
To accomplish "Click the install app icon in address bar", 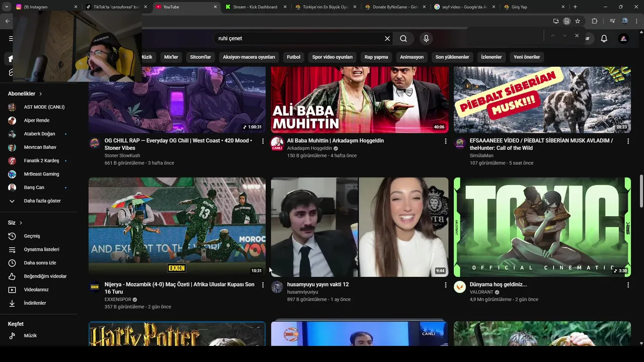I will [x=556, y=21].
